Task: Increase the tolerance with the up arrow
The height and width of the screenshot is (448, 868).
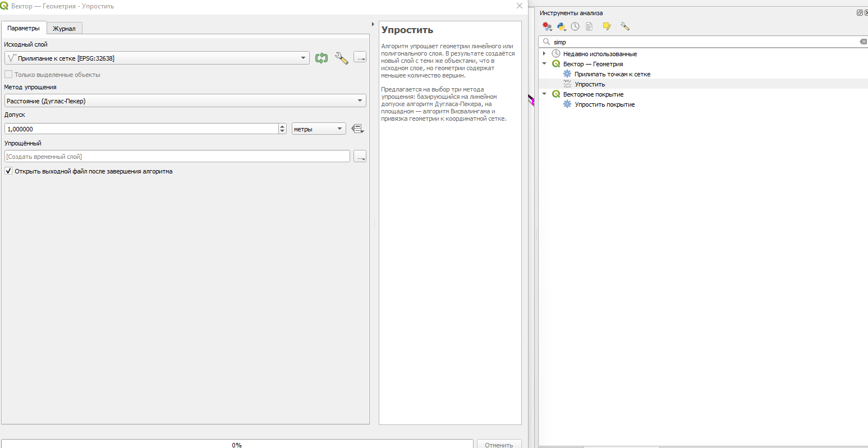Action: click(x=282, y=126)
